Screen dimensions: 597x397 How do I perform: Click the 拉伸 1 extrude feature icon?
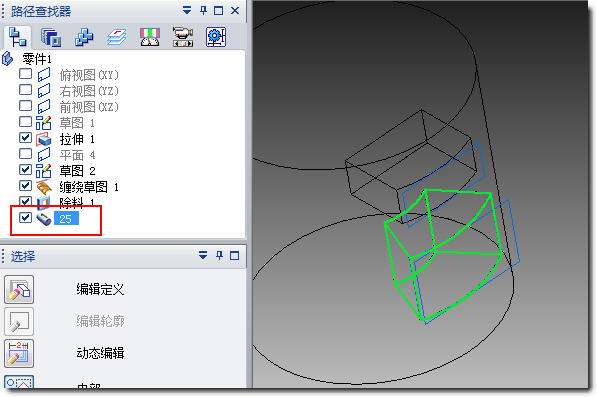pyautogui.click(x=43, y=139)
